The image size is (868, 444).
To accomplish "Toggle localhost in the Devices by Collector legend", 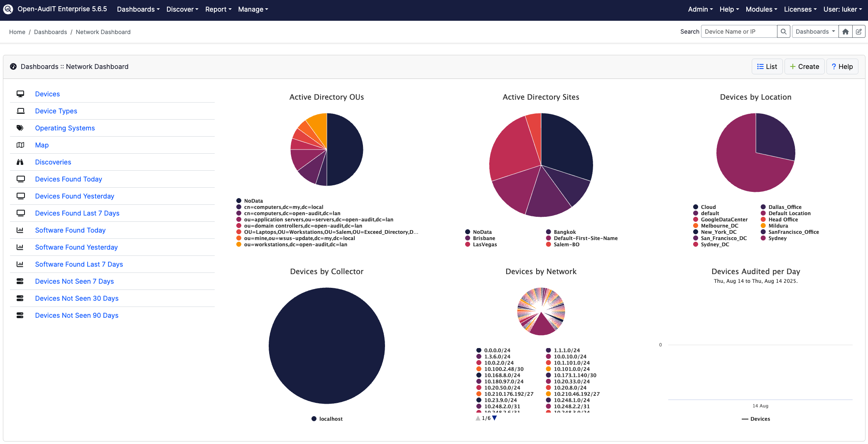I will click(x=327, y=419).
